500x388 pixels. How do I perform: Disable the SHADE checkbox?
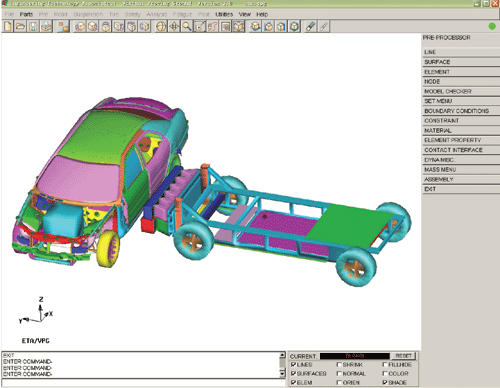[385, 383]
